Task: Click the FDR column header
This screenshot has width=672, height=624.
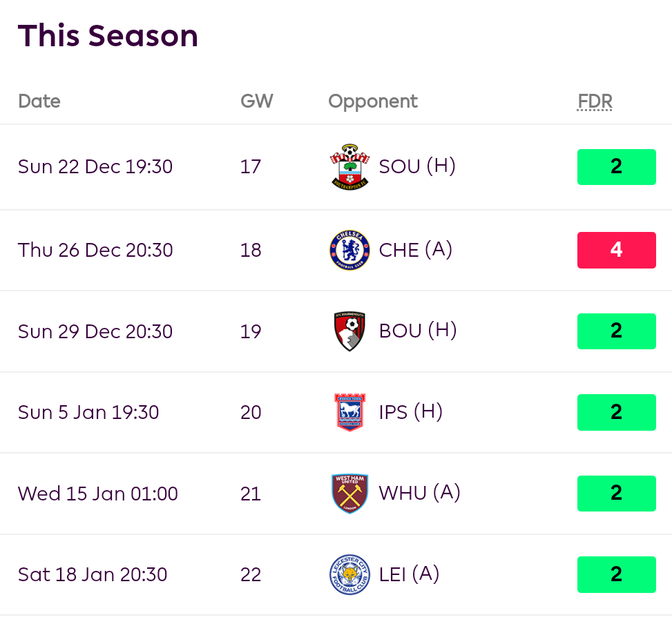Action: pyautogui.click(x=595, y=101)
